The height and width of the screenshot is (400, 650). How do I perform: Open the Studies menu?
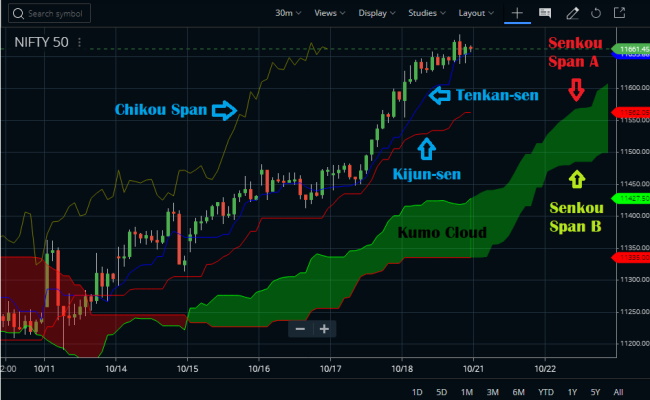[x=427, y=14]
